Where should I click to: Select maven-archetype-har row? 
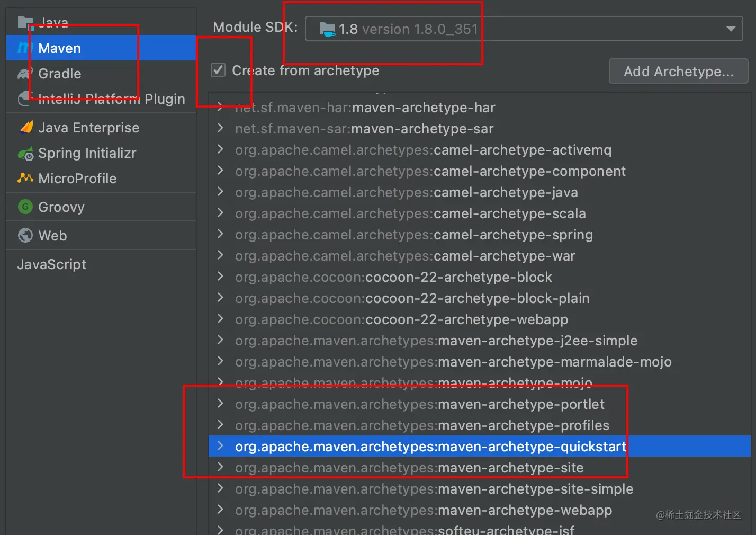tap(480, 107)
